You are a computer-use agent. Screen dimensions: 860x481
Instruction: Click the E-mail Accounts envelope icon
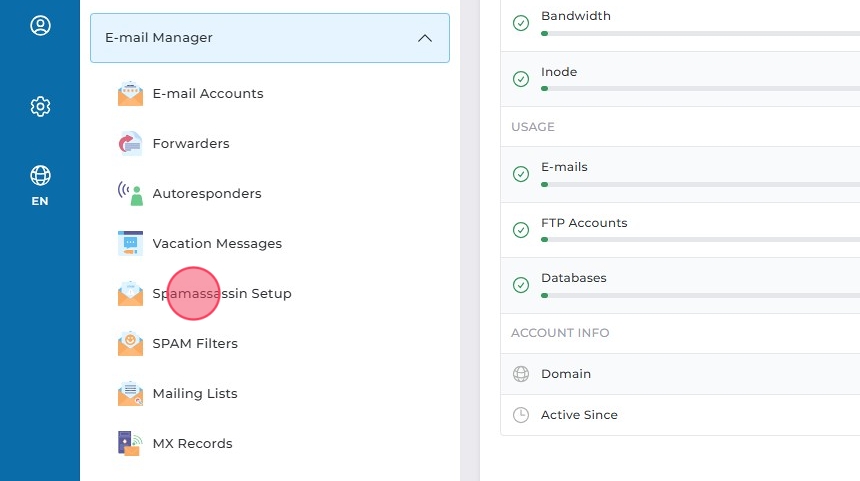tap(130, 94)
